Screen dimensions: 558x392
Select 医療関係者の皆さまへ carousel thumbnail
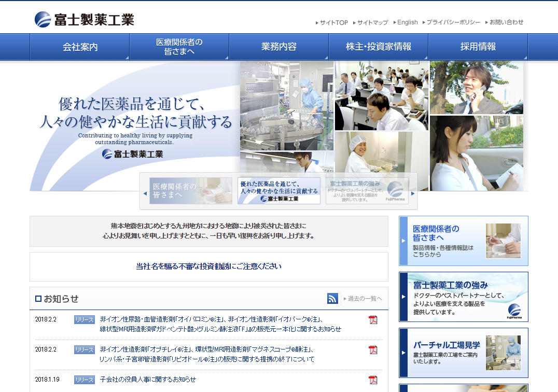click(191, 191)
